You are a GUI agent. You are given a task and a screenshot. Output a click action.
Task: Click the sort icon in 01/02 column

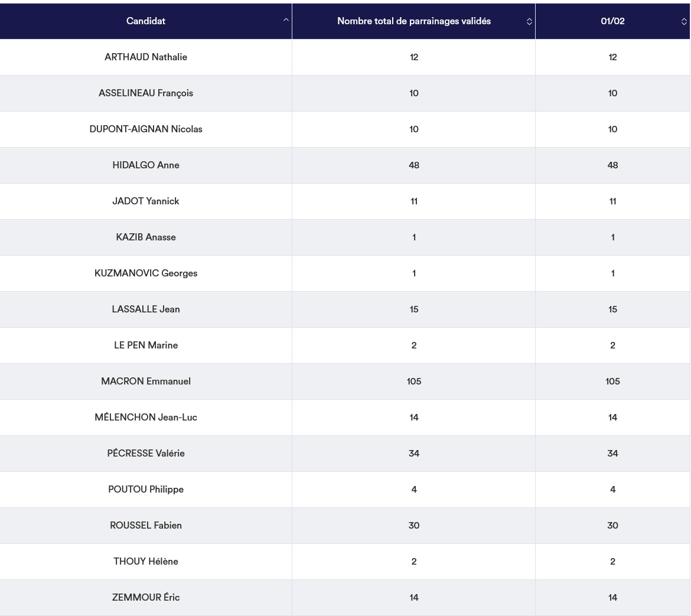point(684,21)
